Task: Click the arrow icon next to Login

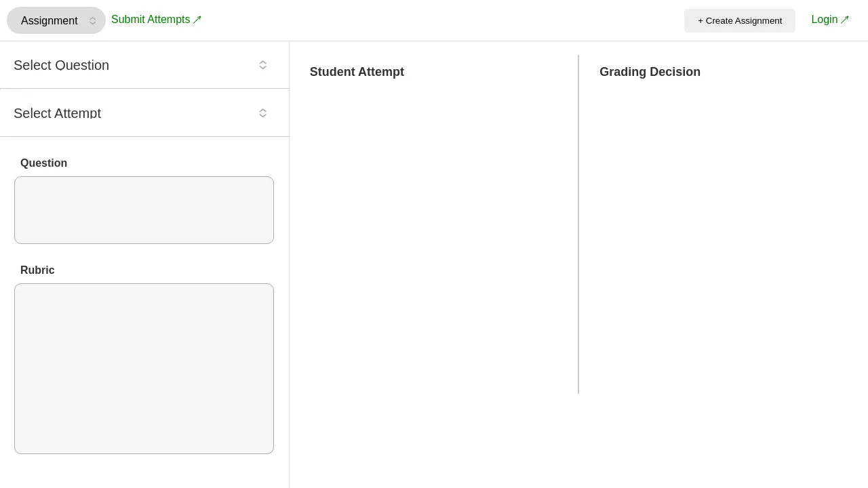Action: (845, 19)
